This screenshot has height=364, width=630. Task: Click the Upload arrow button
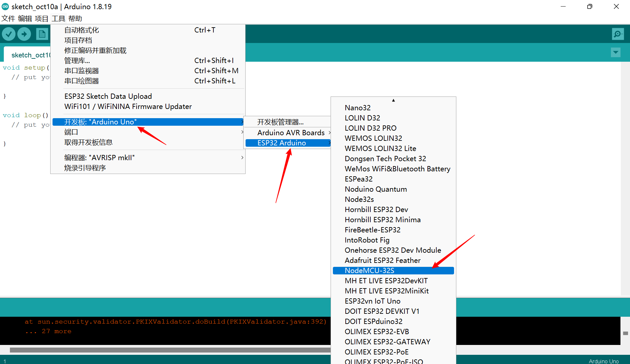point(24,34)
